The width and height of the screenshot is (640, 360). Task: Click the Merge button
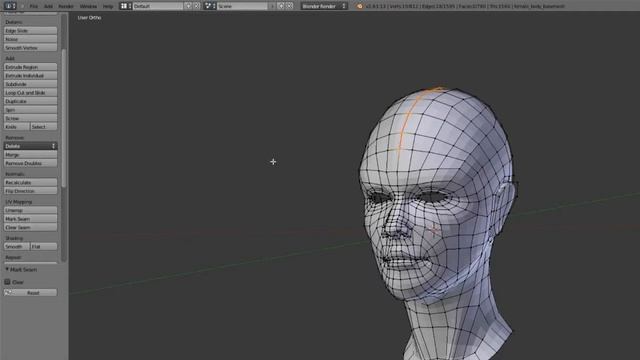click(x=31, y=155)
